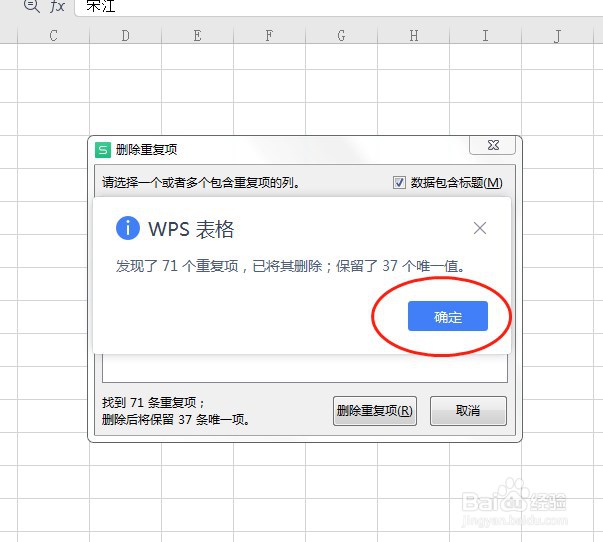This screenshot has height=542, width=603.
Task: Select column E header
Action: click(x=197, y=36)
